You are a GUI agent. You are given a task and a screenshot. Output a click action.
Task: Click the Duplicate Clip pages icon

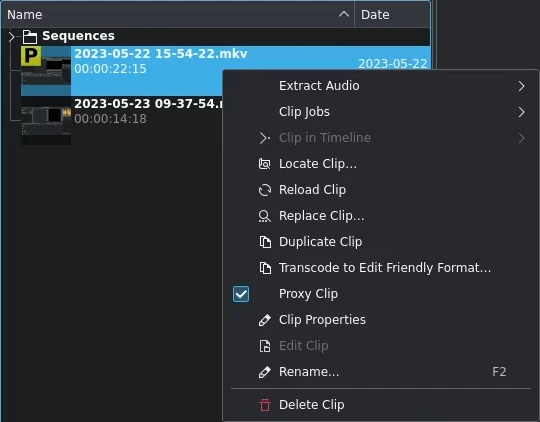[x=264, y=242]
